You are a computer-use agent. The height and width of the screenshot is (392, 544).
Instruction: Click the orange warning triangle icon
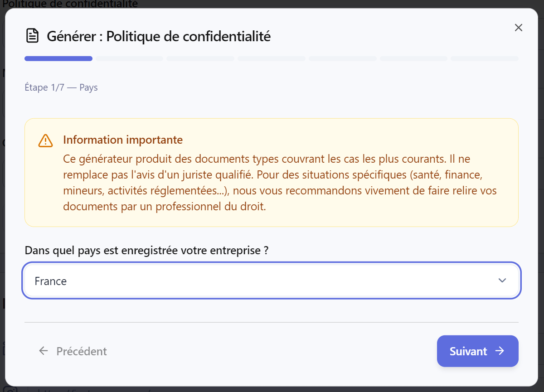tap(45, 140)
